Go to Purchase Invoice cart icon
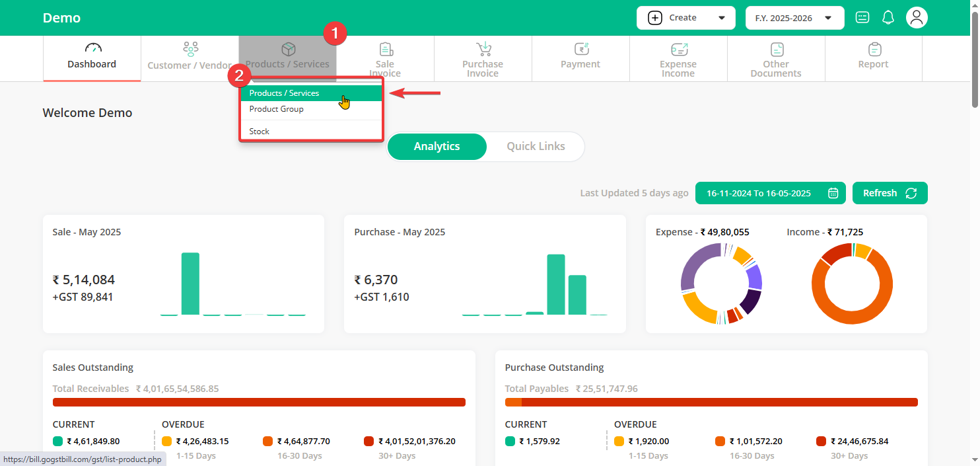The height and width of the screenshot is (466, 980). point(483,50)
